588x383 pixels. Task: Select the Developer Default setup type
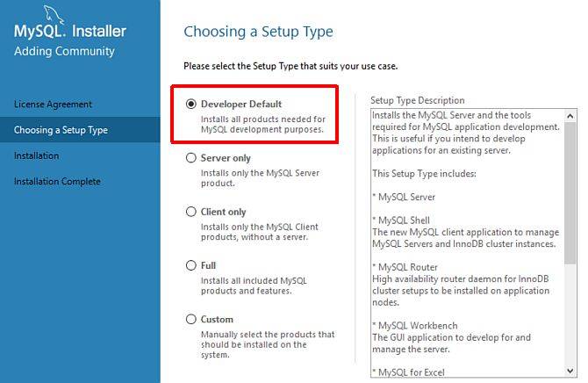click(191, 104)
